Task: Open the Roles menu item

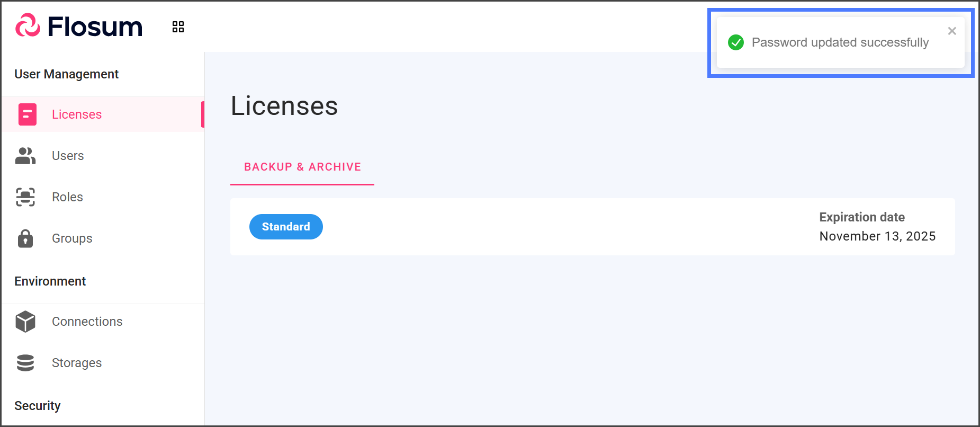Action: 67,197
